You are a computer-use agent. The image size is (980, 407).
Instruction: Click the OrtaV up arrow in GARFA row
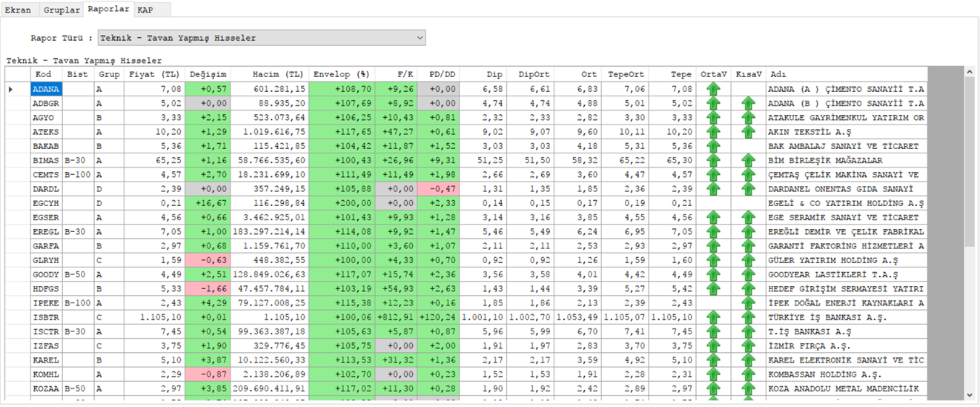(x=713, y=246)
